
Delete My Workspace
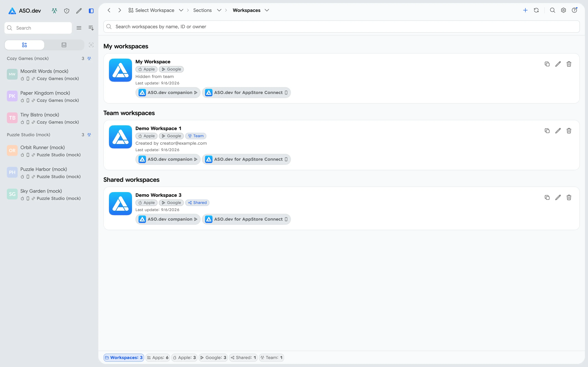pyautogui.click(x=569, y=64)
